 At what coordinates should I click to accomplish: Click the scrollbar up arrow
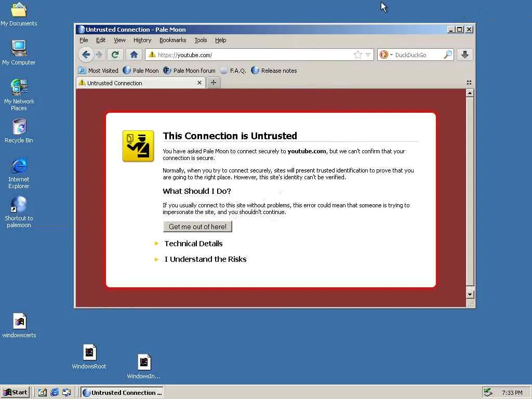point(470,93)
